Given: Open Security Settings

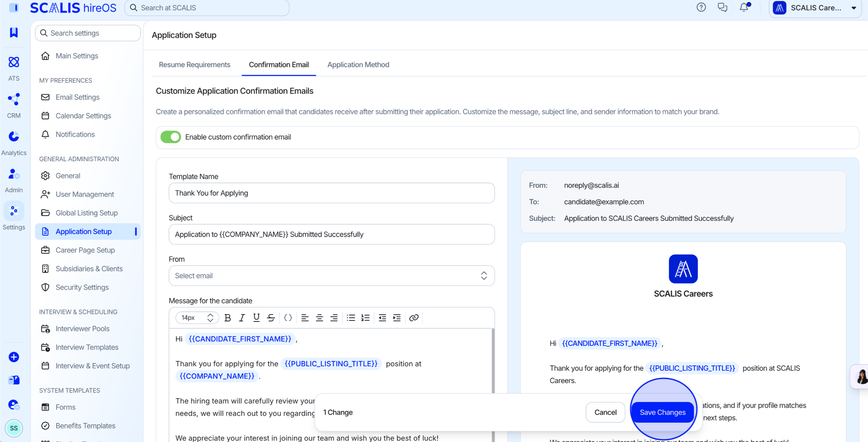Looking at the screenshot, I should point(88,287).
